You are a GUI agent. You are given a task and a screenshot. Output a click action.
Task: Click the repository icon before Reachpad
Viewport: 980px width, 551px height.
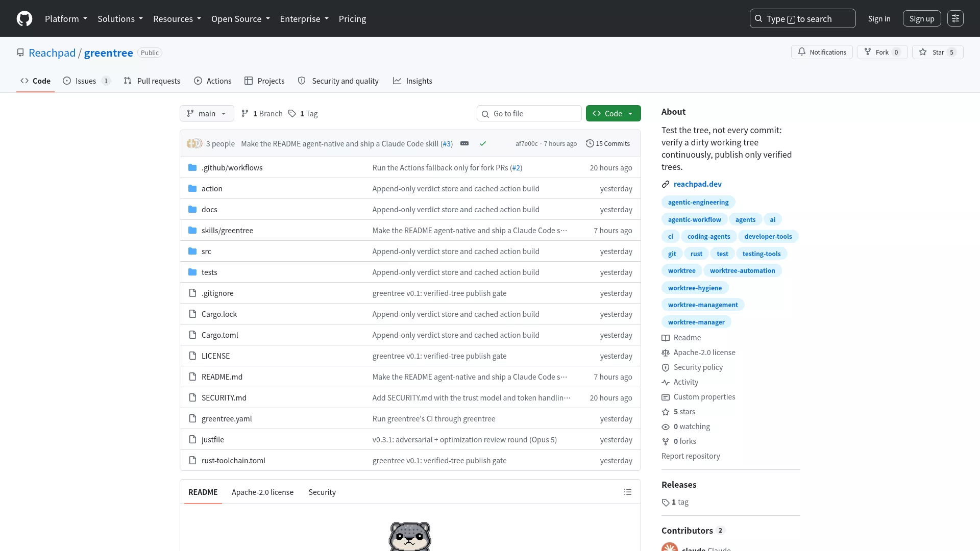[20, 53]
